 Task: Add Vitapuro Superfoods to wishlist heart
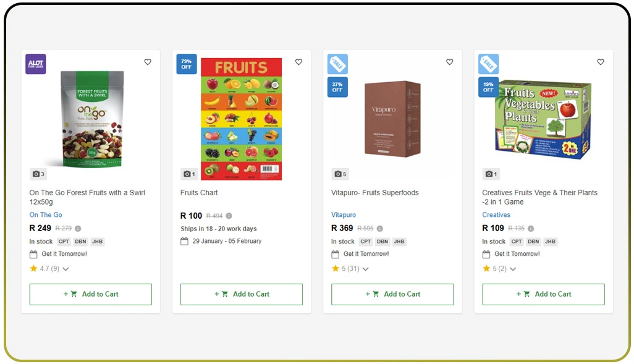[449, 62]
